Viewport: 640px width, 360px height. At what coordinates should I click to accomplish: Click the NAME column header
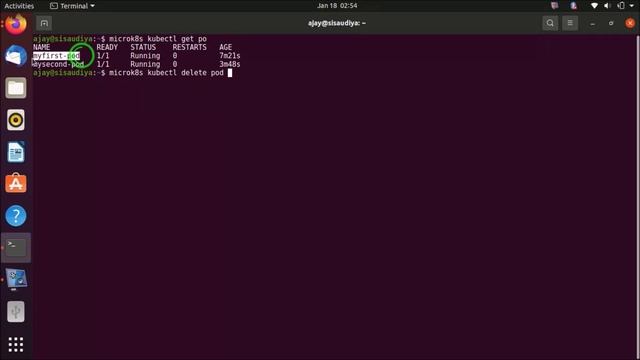41,47
